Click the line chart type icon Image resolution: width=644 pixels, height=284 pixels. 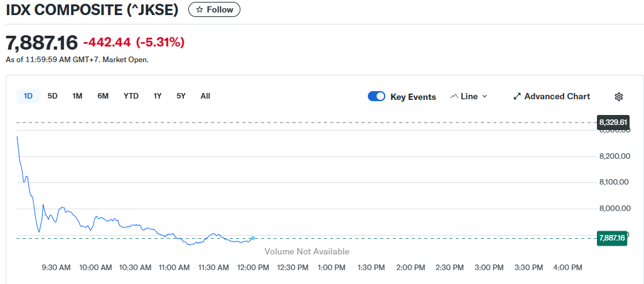coord(454,96)
